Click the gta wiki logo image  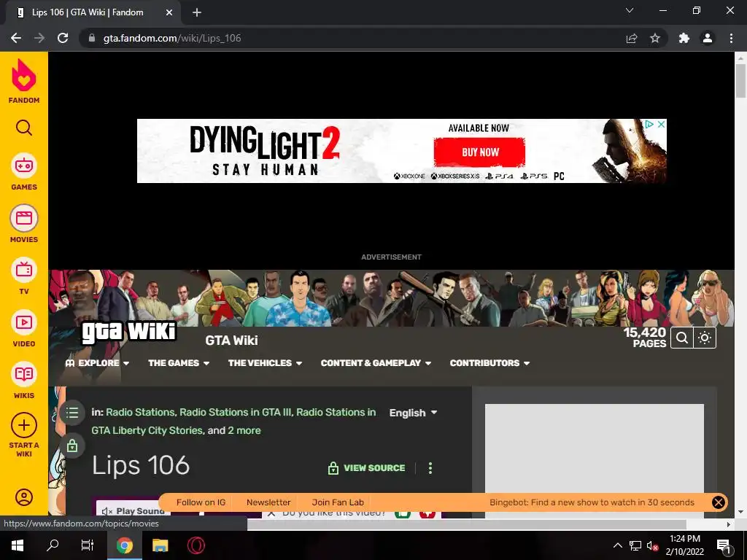(128, 332)
